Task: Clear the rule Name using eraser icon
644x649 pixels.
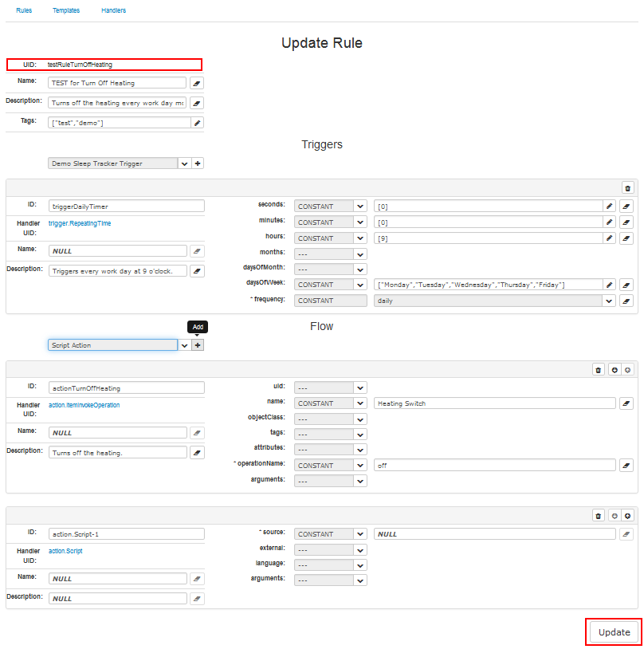Action: tap(197, 83)
